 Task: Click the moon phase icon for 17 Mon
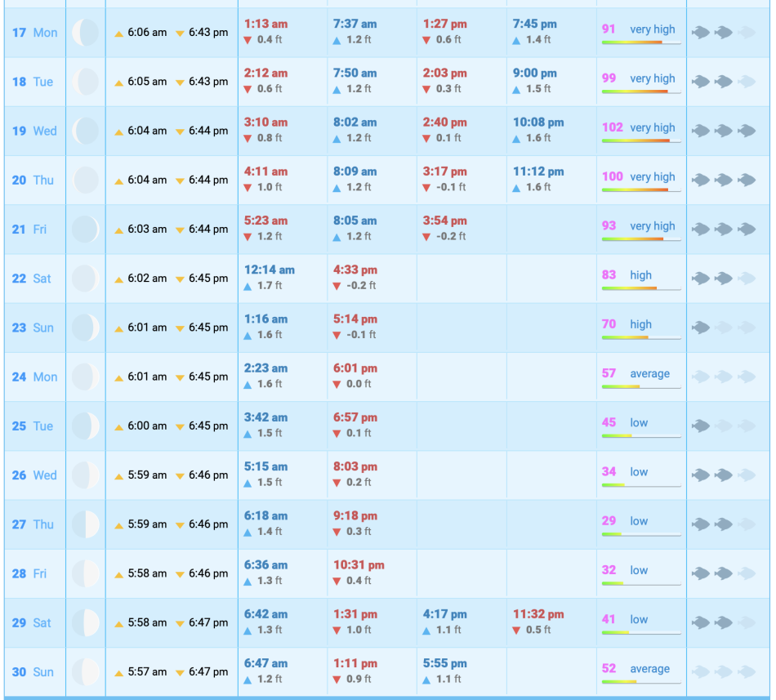click(x=85, y=33)
